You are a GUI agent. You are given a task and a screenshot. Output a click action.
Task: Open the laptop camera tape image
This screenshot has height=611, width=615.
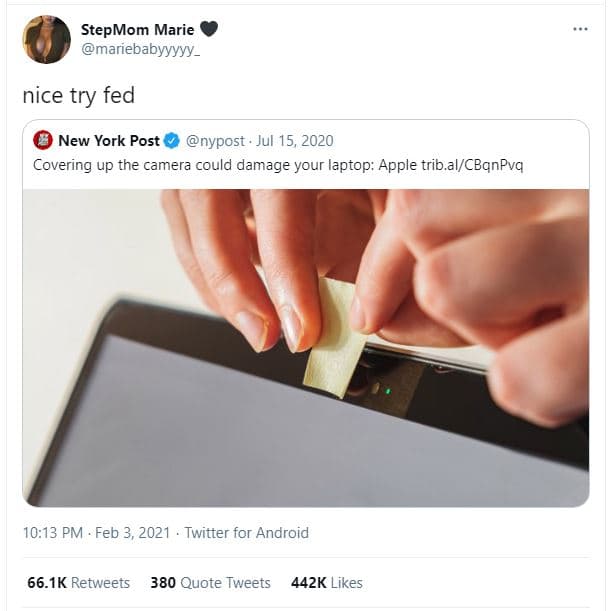pos(305,345)
